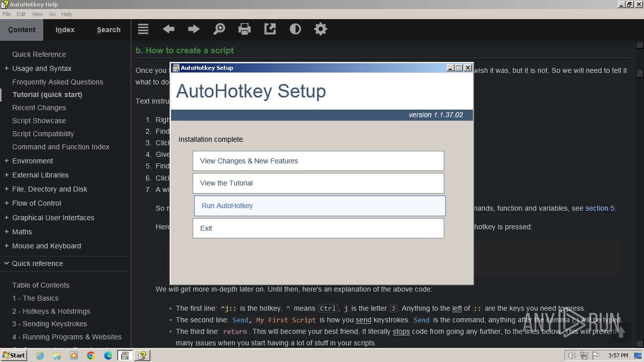644x362 pixels.
Task: Open the View menu
Action: tap(37, 14)
